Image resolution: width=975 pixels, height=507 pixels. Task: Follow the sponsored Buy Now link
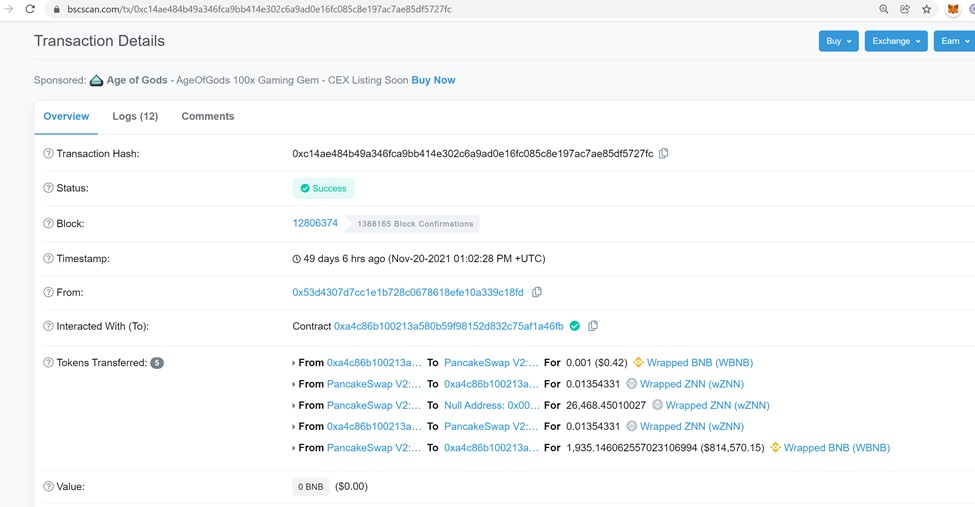pos(433,80)
